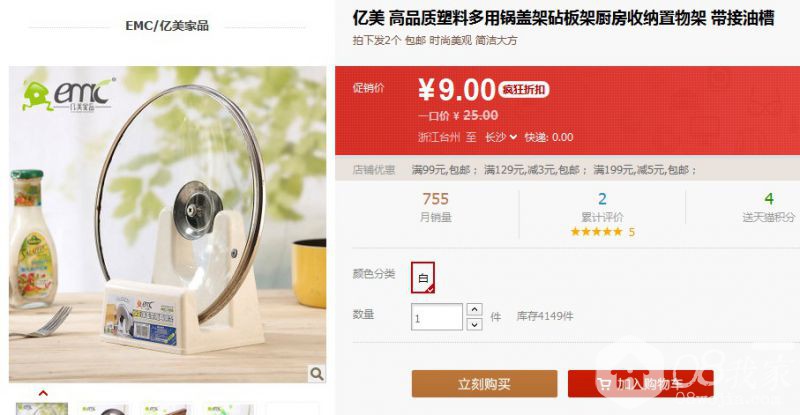Click the 疯狂折扣 discount badge

(x=523, y=90)
